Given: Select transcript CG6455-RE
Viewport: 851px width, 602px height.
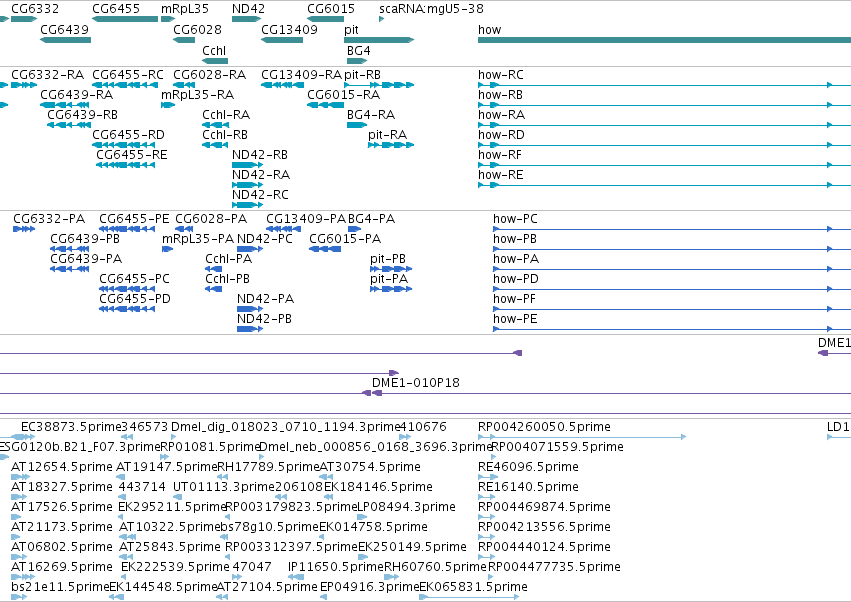Looking at the screenshot, I should (131, 155).
